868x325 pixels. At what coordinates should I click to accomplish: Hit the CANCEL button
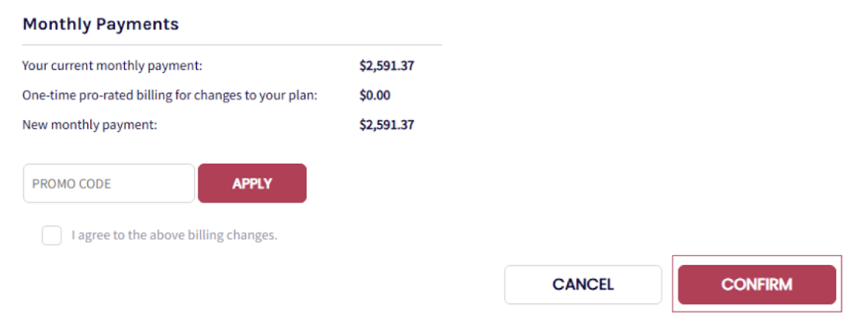583,284
